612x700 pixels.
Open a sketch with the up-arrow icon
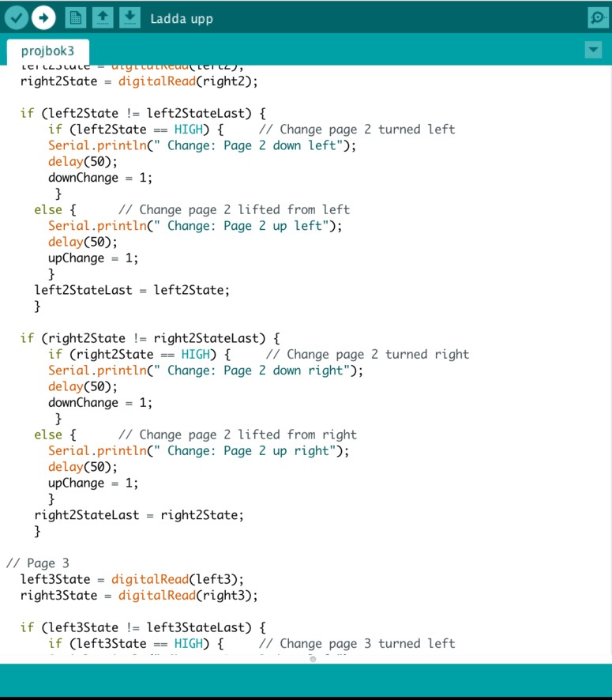[x=103, y=17]
